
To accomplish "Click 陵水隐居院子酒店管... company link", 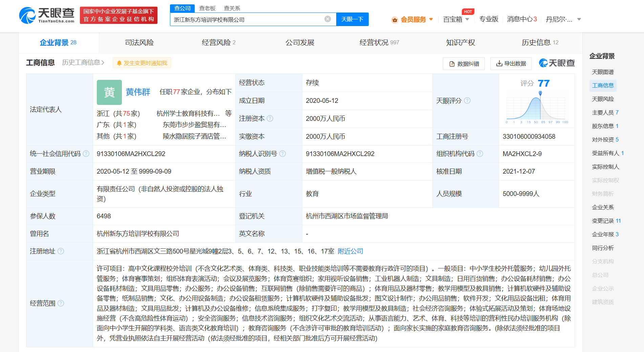I will click(195, 136).
